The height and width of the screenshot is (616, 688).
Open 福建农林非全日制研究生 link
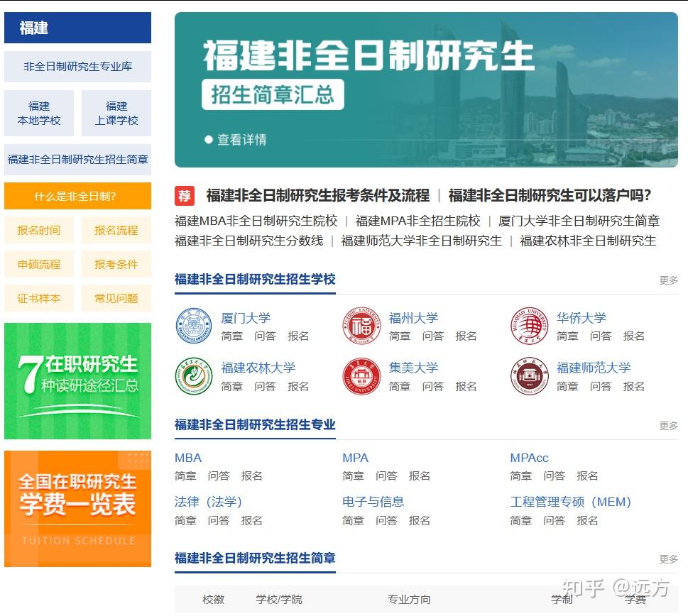[x=588, y=241]
